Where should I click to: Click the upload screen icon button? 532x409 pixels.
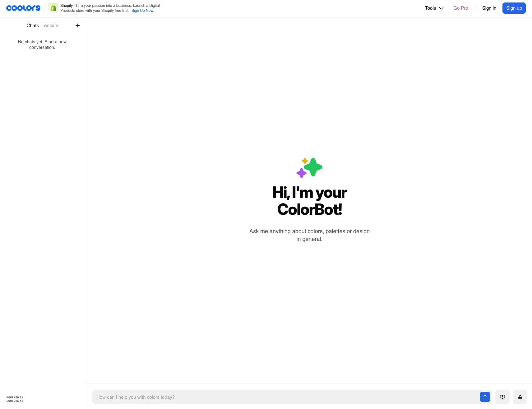(502, 397)
